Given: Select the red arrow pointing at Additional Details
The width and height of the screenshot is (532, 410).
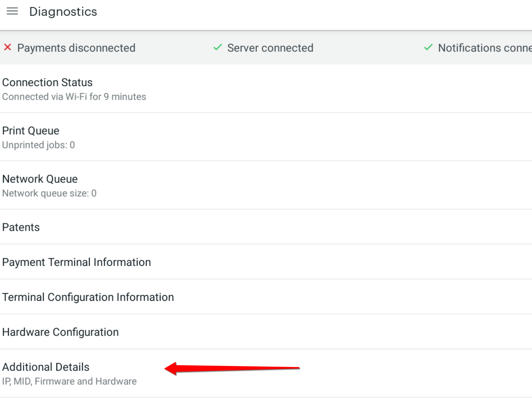Looking at the screenshot, I should (x=230, y=368).
